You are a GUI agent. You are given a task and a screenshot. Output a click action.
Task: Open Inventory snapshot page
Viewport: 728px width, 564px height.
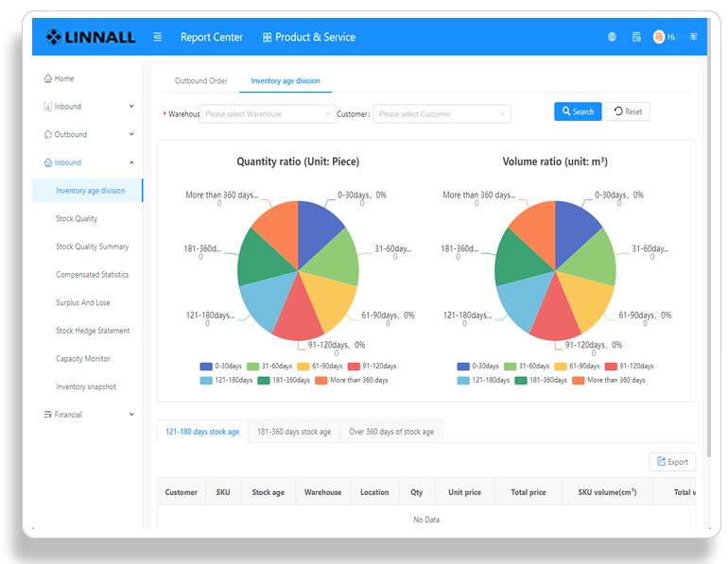click(86, 386)
